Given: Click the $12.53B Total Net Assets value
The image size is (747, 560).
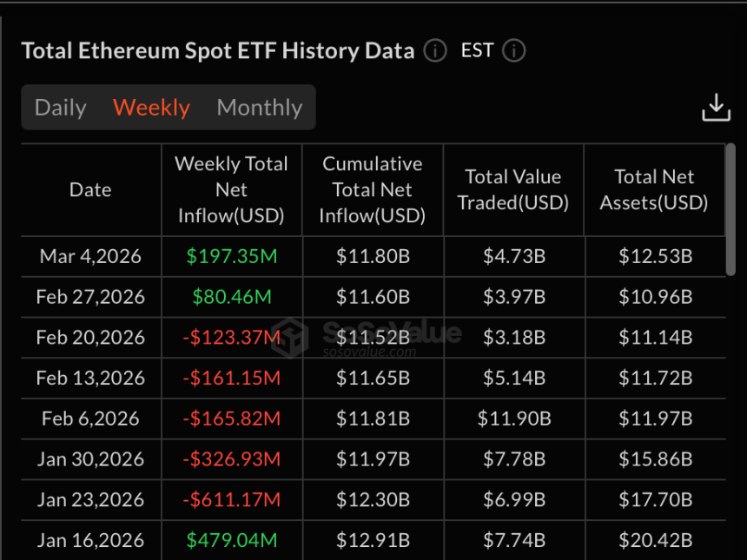Looking at the screenshot, I should coord(654,257).
